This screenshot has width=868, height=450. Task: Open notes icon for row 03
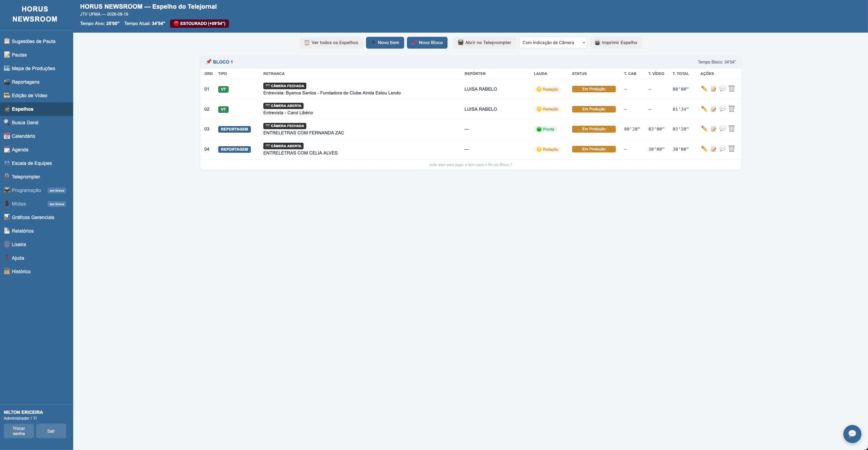click(713, 129)
